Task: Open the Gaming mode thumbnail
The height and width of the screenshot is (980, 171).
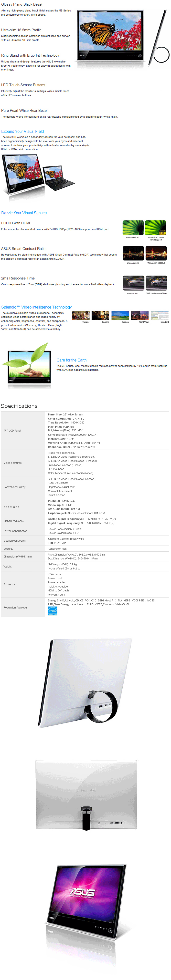Action: [101, 315]
